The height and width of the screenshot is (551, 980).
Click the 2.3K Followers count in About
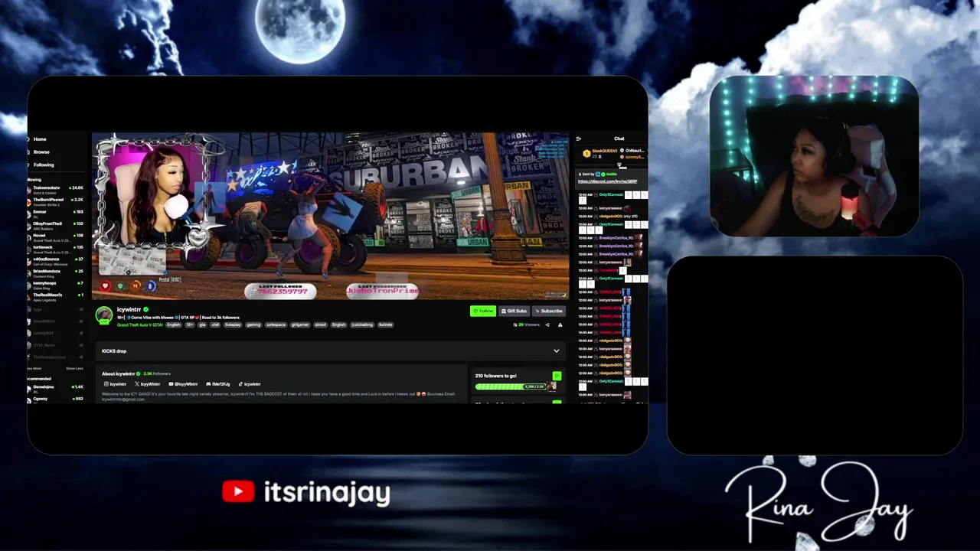157,373
